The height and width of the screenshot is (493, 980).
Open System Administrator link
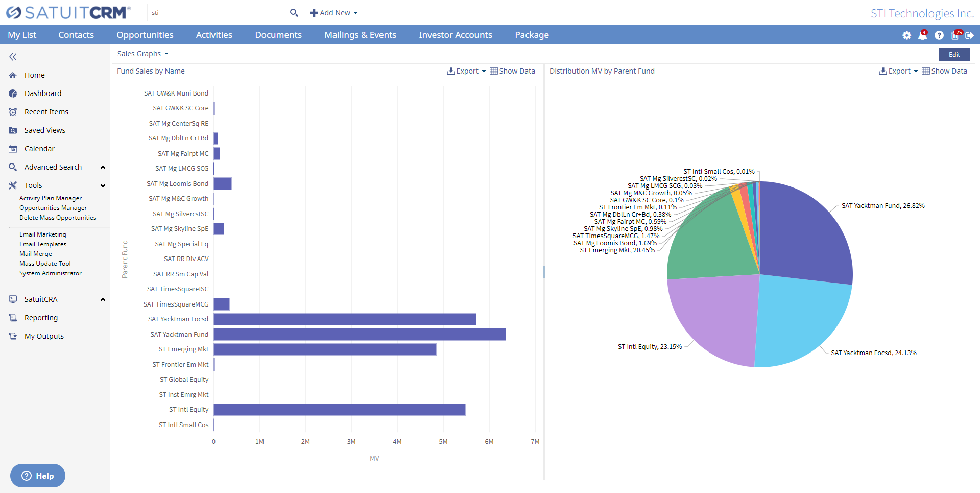pyautogui.click(x=51, y=273)
